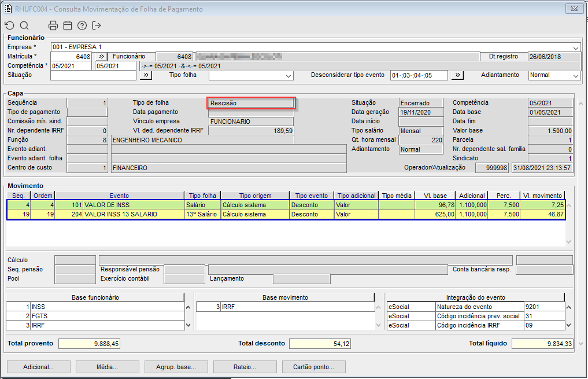Click the help question mark icon
This screenshot has width=588, height=379.
coord(82,25)
